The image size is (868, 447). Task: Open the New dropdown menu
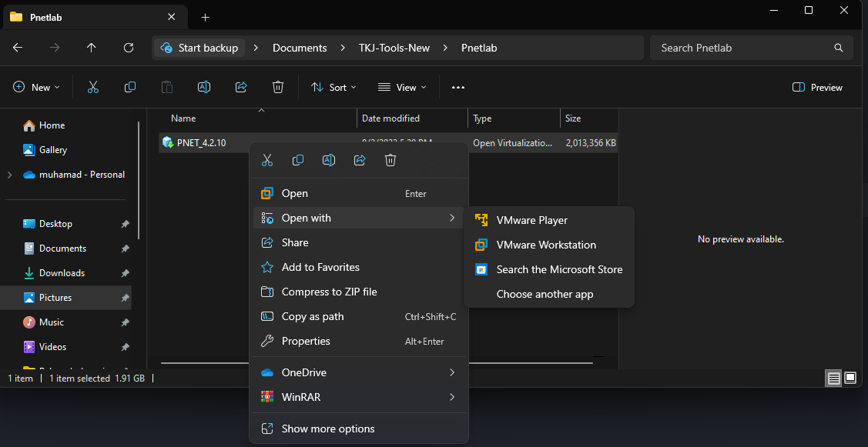[x=37, y=88]
